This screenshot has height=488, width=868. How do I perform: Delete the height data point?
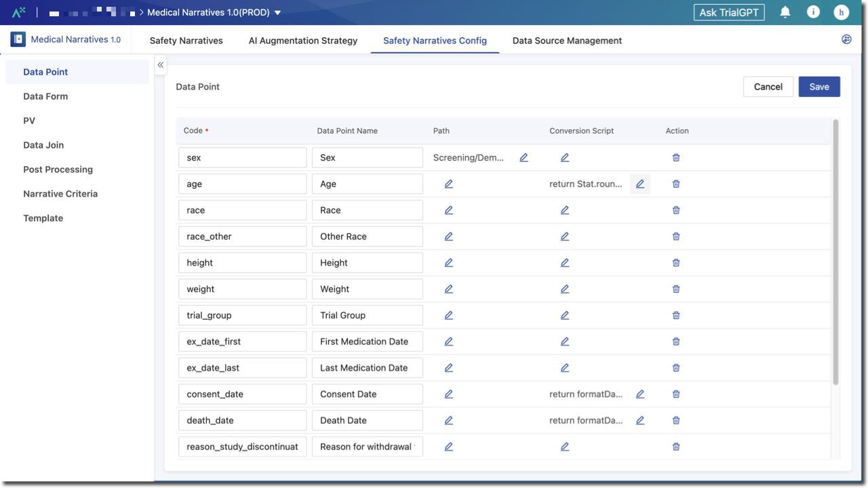click(676, 263)
